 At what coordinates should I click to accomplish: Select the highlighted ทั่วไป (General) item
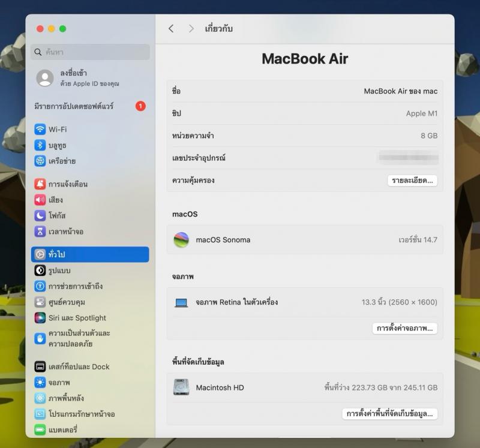[x=90, y=254]
